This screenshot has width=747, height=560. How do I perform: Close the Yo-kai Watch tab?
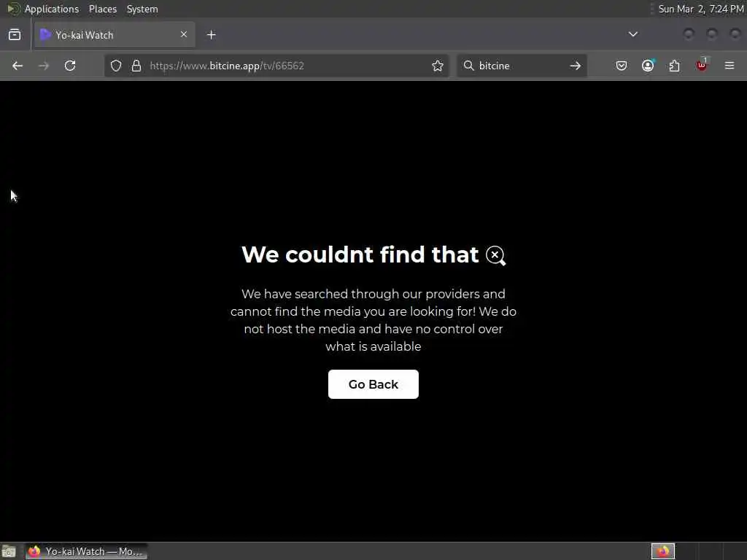pos(184,34)
